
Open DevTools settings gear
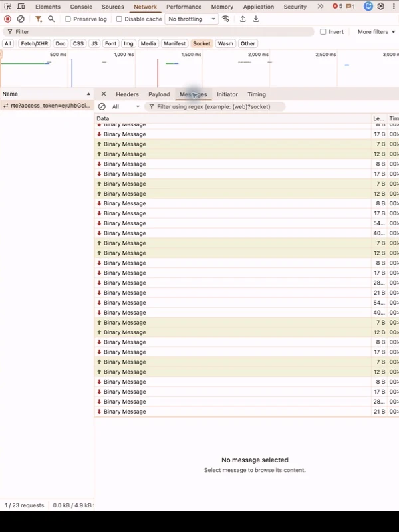380,7
